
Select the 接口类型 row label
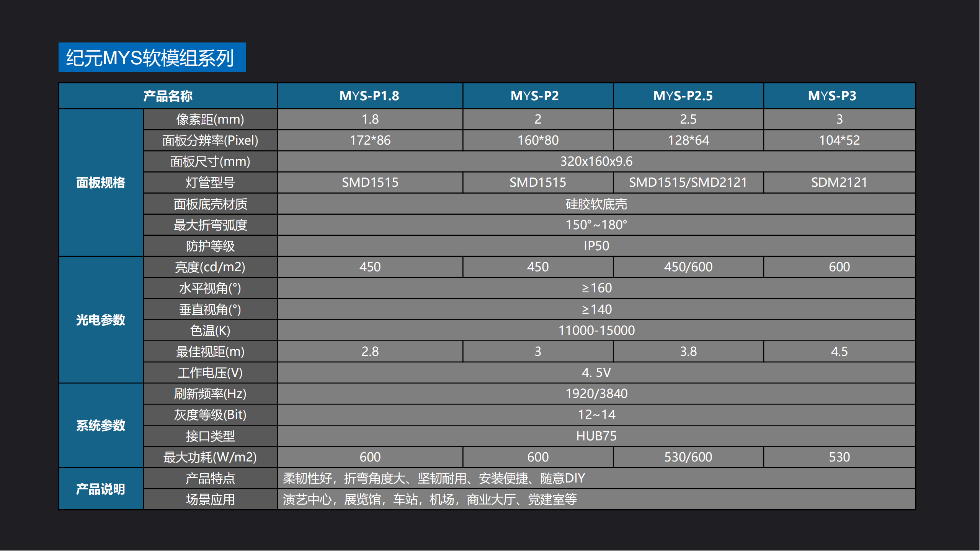210,436
